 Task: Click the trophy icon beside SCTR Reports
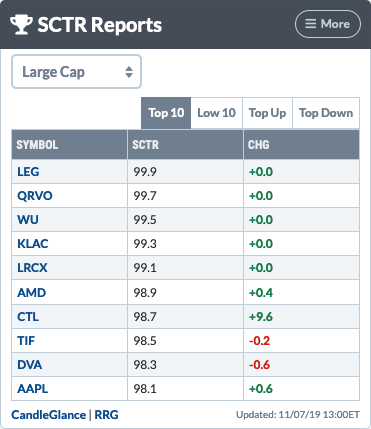21,25
